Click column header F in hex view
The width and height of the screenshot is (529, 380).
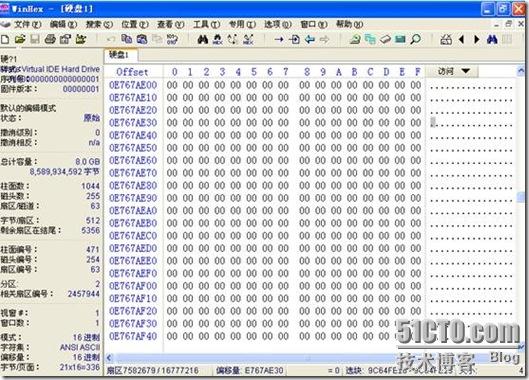417,72
